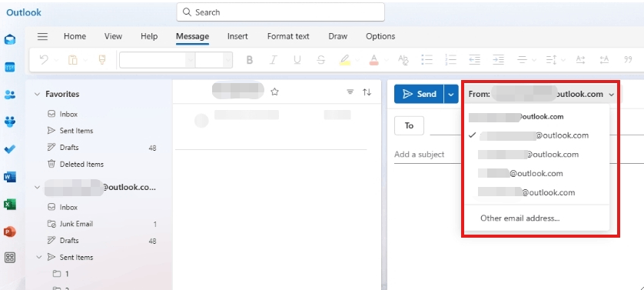The width and height of the screenshot is (644, 290).
Task: Open the Junk Email folder
Action: pos(76,224)
